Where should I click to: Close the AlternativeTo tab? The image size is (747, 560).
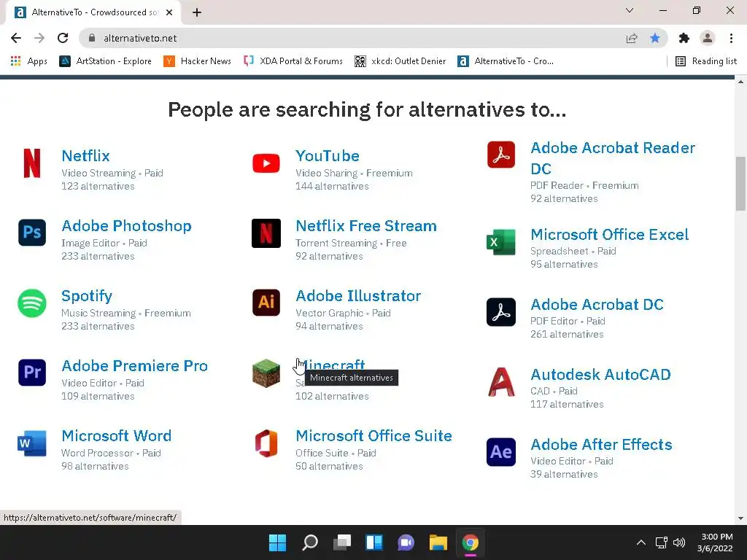tap(169, 12)
